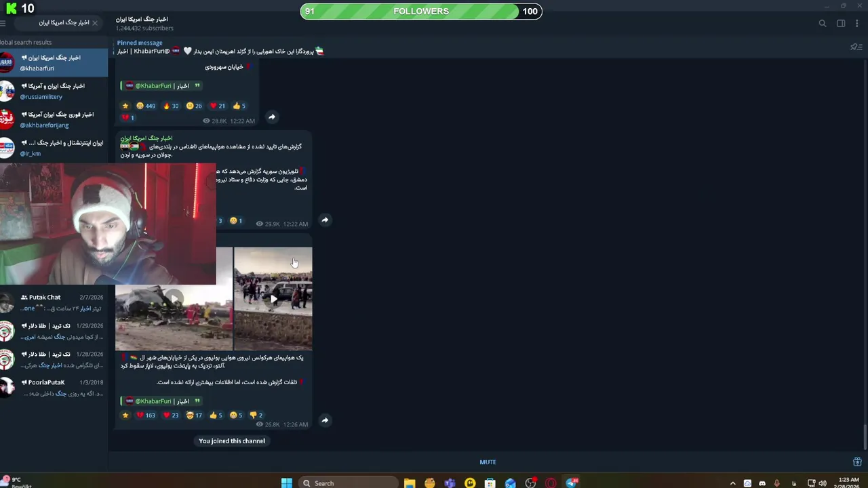Image resolution: width=868 pixels, height=488 pixels.
Task: Open the Discord tray icon
Action: tap(762, 483)
